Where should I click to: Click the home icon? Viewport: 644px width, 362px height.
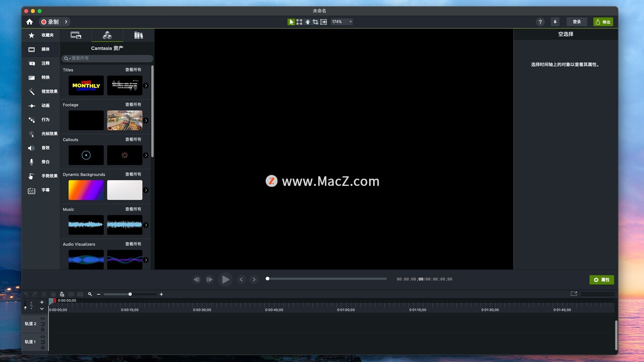(x=30, y=22)
